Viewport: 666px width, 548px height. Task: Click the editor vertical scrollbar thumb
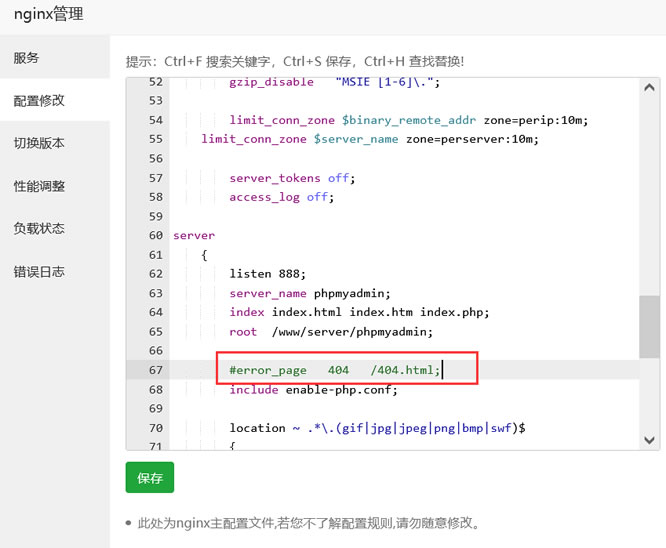(x=649, y=325)
